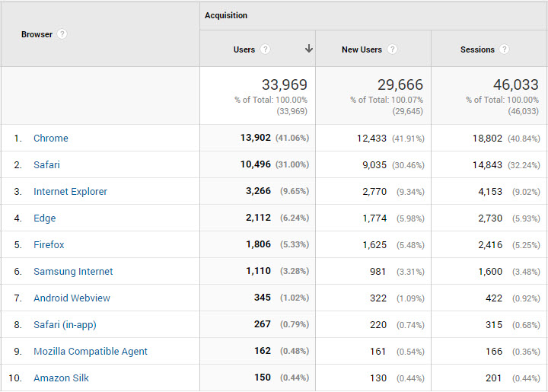The image size is (548, 392).
Task: Select Safari sessions value 14,843
Action: 487,165
